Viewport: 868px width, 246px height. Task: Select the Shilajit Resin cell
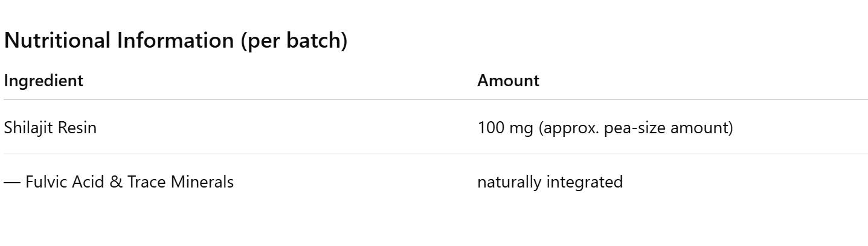(50, 128)
